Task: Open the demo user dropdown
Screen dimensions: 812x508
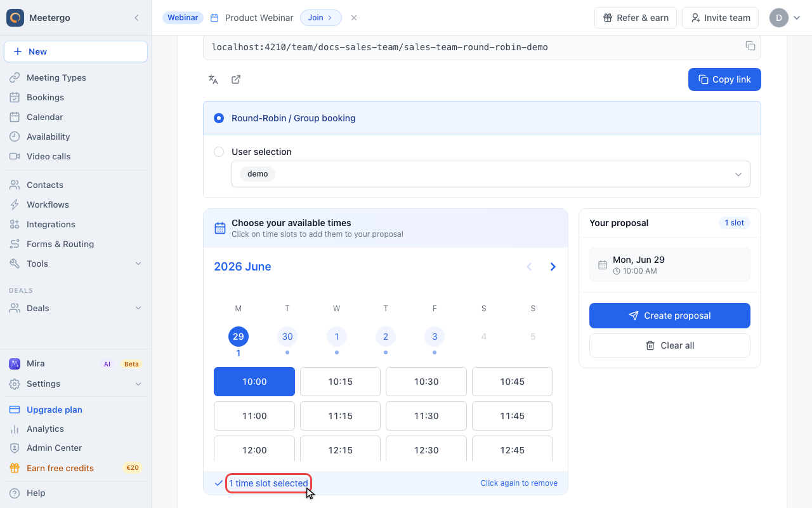Action: pyautogui.click(x=491, y=174)
